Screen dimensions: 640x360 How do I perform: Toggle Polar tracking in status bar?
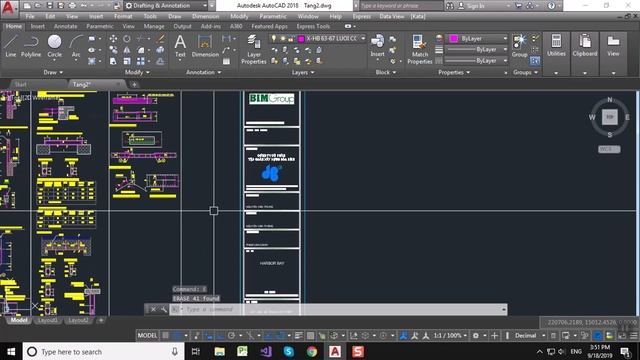(x=231, y=336)
